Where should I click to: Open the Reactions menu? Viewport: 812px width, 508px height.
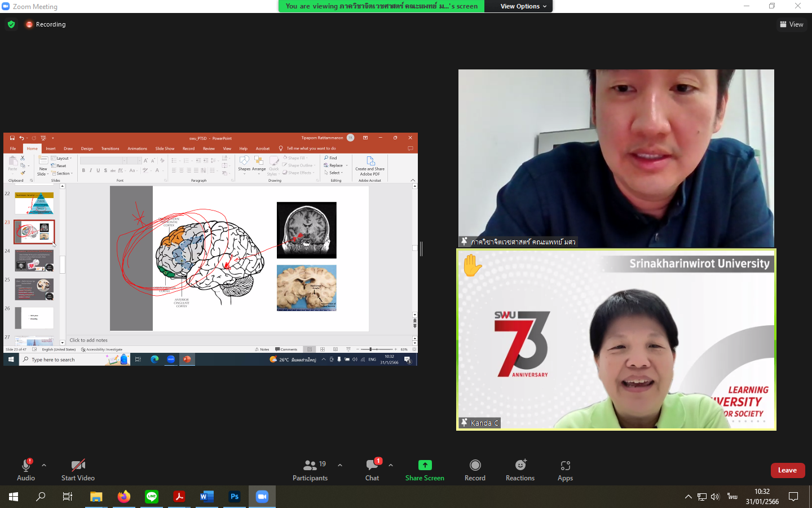pos(520,465)
